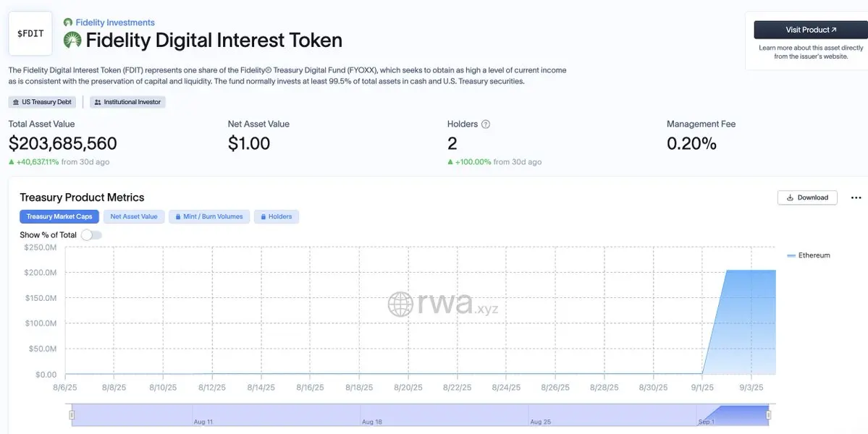868x434 pixels.
Task: Click the $FDIT token logo tile
Action: [x=30, y=34]
